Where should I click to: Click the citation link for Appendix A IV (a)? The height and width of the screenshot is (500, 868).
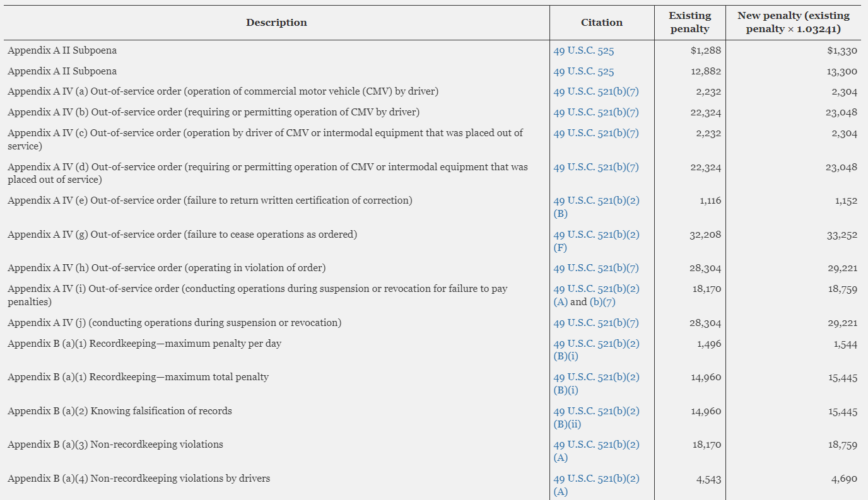pos(595,92)
